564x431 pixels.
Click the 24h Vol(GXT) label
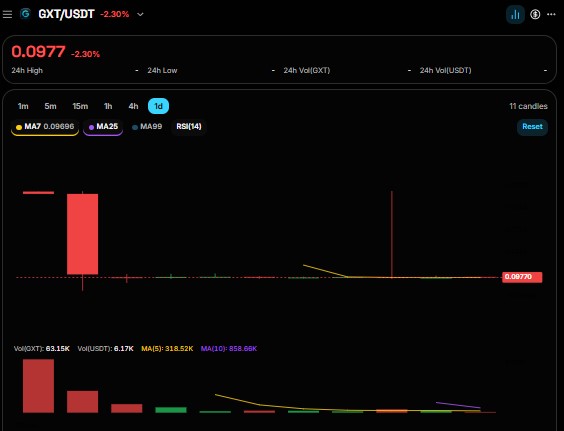(x=306, y=71)
